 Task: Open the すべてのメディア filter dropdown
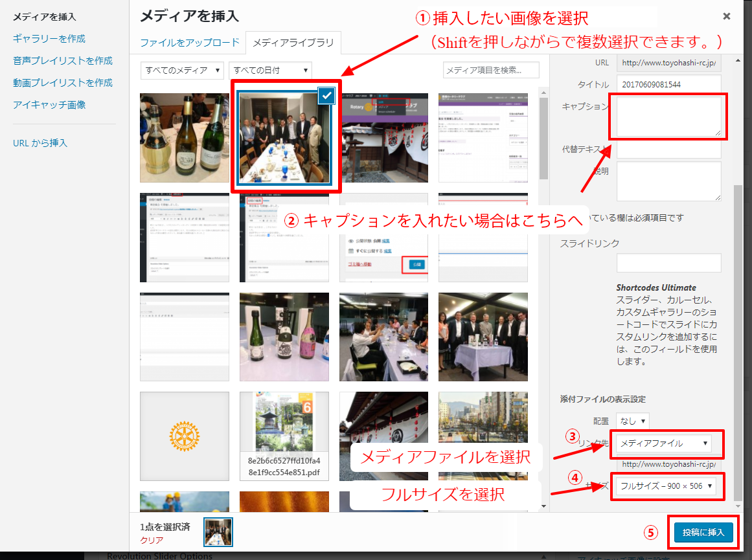tap(182, 70)
